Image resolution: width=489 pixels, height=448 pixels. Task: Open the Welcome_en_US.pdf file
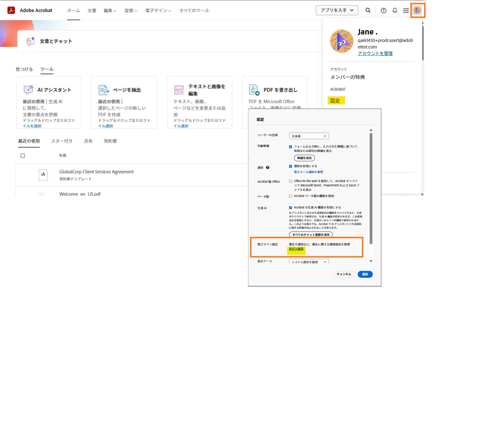click(80, 194)
